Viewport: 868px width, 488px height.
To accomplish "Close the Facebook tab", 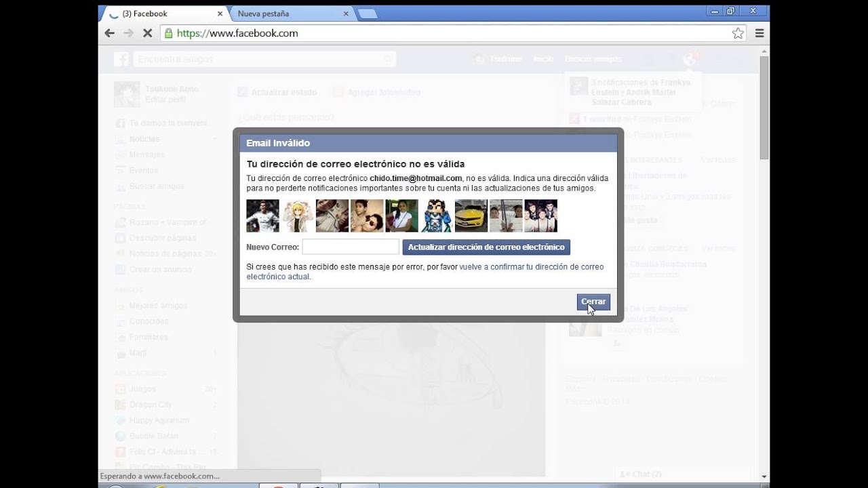I will pyautogui.click(x=220, y=14).
